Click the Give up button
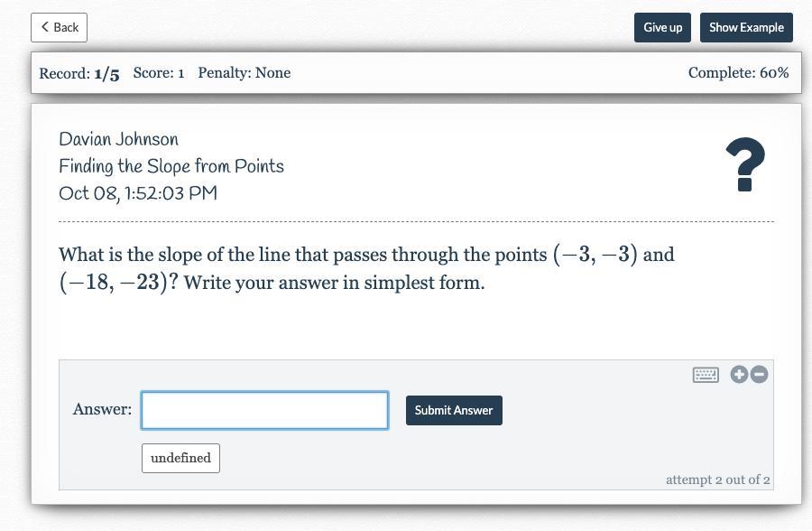Viewport: 812px width, 531px height. (662, 27)
